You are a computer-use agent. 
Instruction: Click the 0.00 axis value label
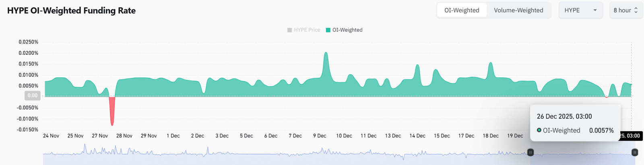pos(32,96)
